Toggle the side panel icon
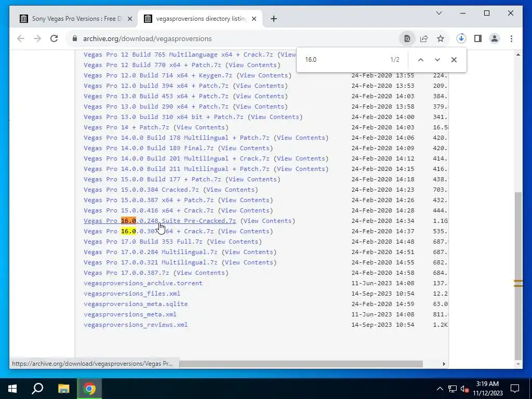Image resolution: width=532 pixels, height=399 pixels. 478,38
